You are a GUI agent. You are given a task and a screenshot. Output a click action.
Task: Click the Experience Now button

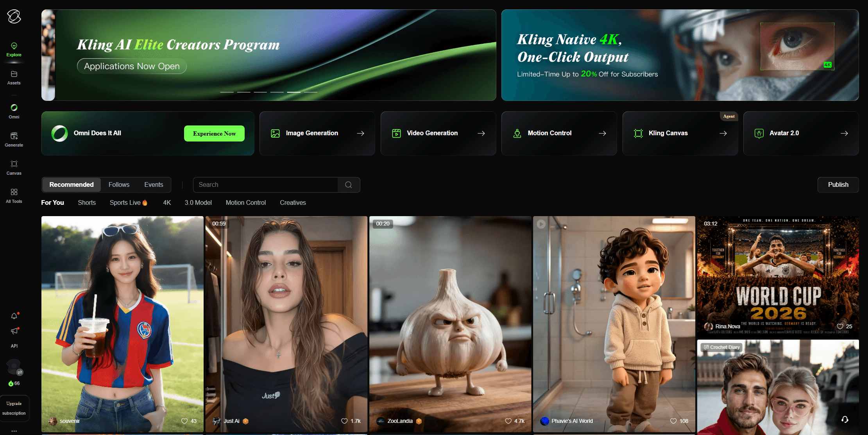pos(214,133)
